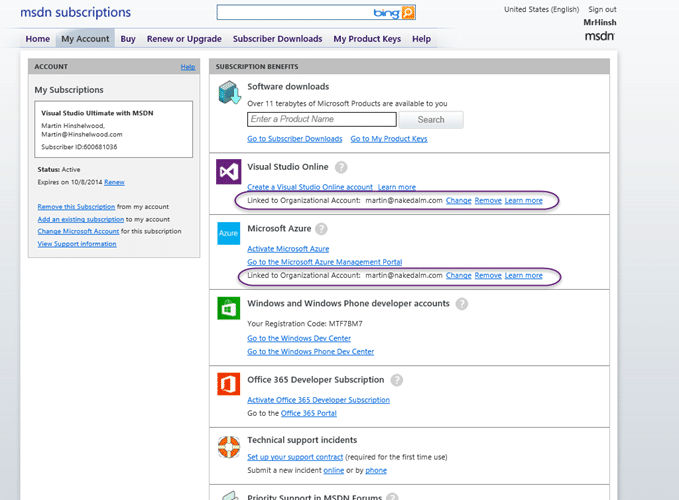Open Go to the Windows Phone Dev Center link
This screenshot has height=500, width=679.
310,352
